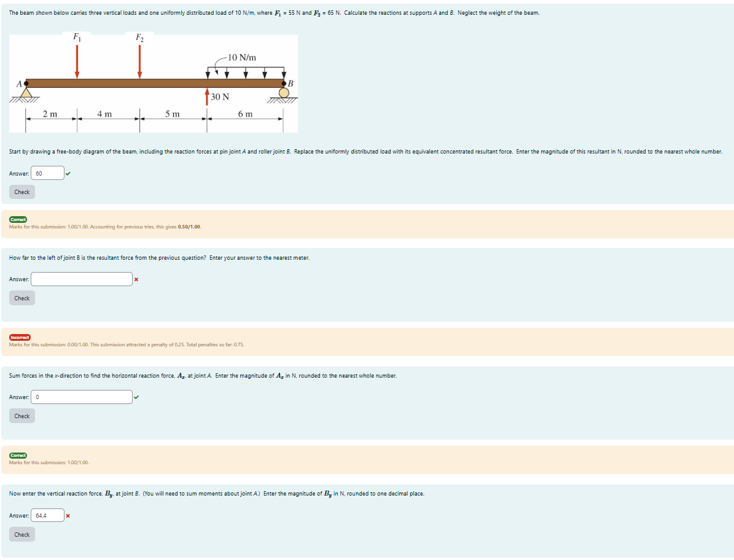Click the '30 N' force label in the diagram
The image size is (734, 560).
click(x=220, y=97)
